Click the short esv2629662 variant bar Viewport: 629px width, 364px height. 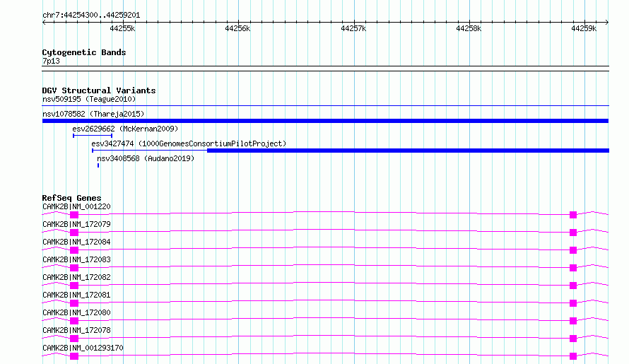93,136
